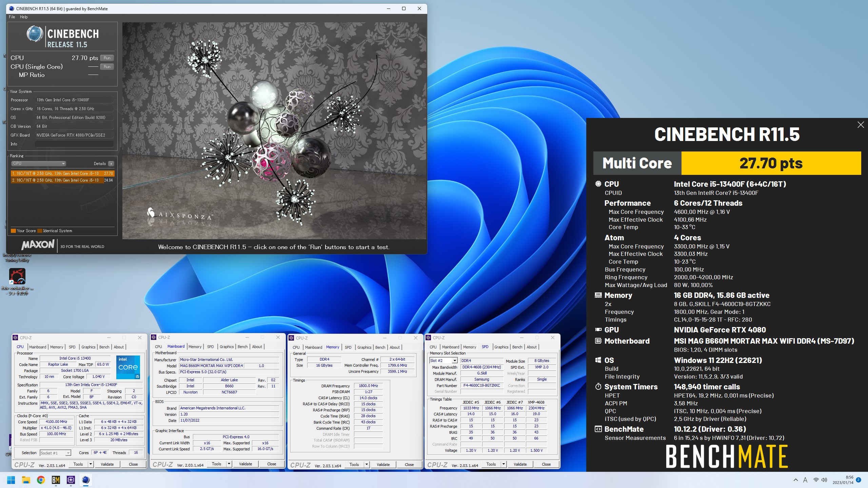Select the ranking entry scoring 27.70
The width and height of the screenshot is (868, 488).
point(63,174)
